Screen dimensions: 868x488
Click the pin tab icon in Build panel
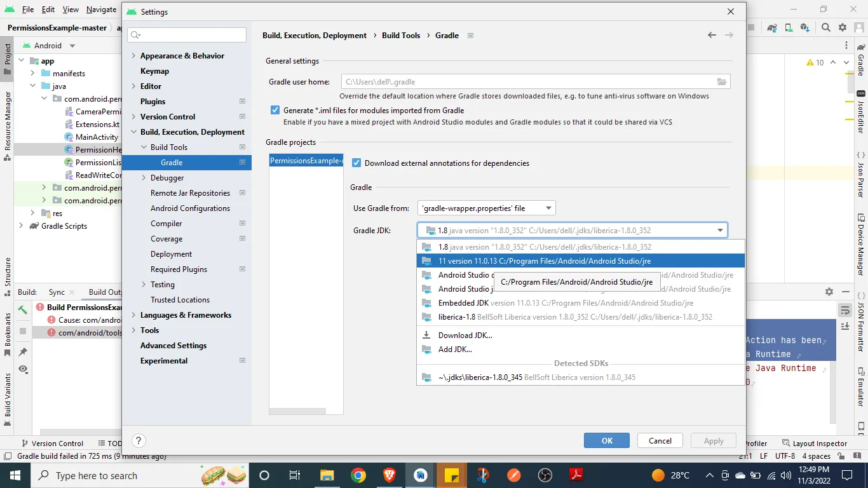pos(23,351)
